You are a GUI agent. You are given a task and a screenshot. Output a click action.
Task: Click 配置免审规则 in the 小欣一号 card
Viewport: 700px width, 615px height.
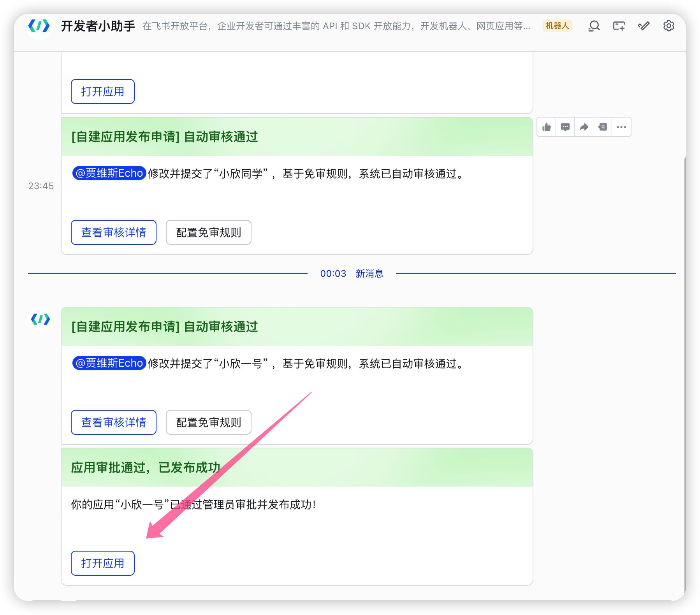click(209, 422)
